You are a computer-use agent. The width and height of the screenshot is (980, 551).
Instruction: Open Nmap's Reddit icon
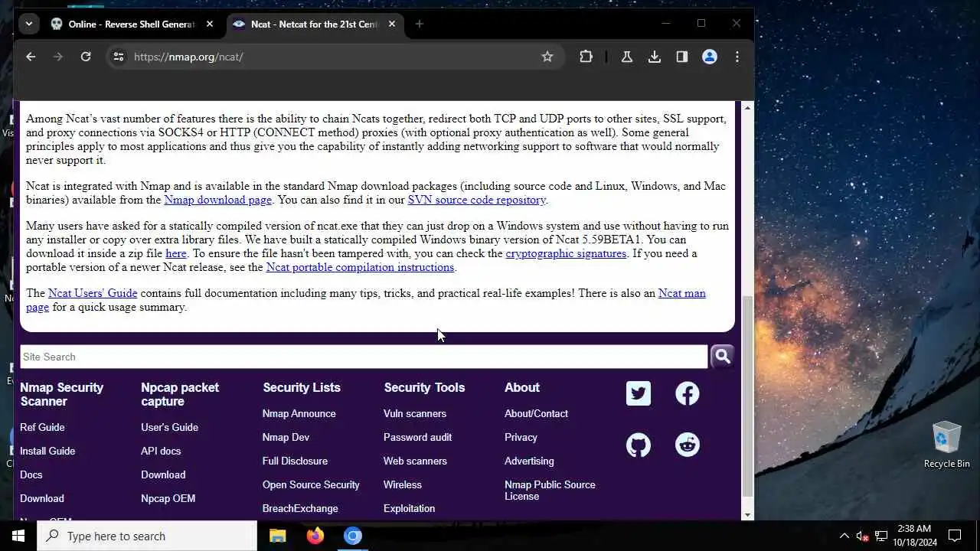tap(688, 445)
